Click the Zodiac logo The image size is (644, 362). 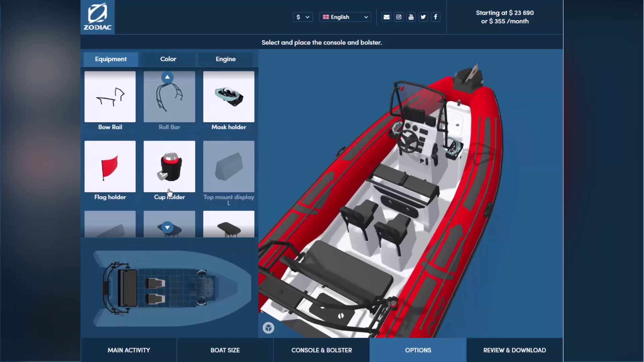pyautogui.click(x=97, y=17)
